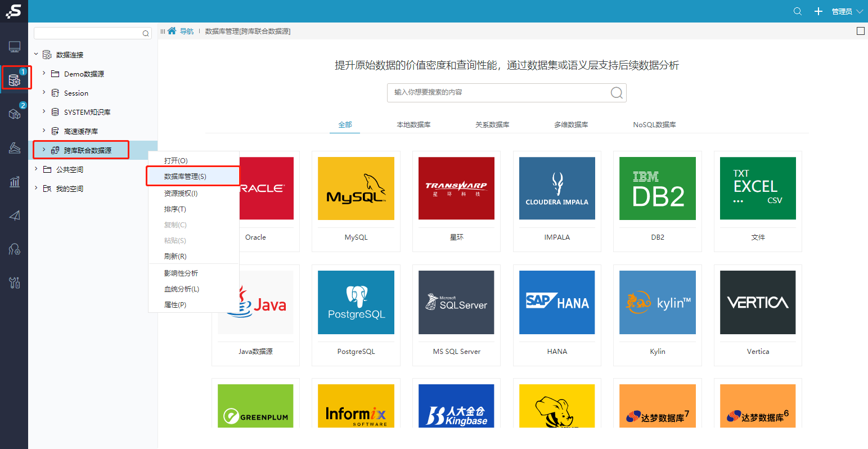Image resolution: width=868 pixels, height=449 pixels.
Task: Click the top bar search magnifier
Action: click(x=798, y=11)
